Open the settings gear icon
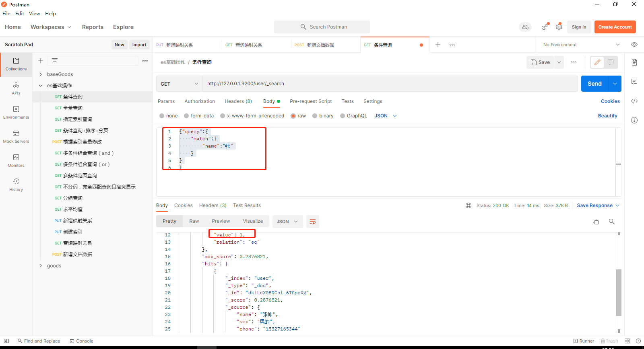644x349 pixels. point(559,27)
